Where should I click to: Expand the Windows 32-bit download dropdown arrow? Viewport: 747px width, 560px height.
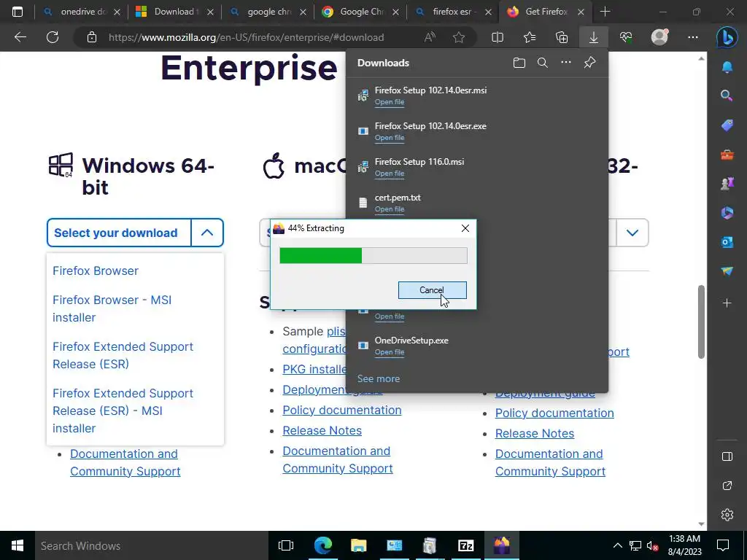(x=632, y=233)
